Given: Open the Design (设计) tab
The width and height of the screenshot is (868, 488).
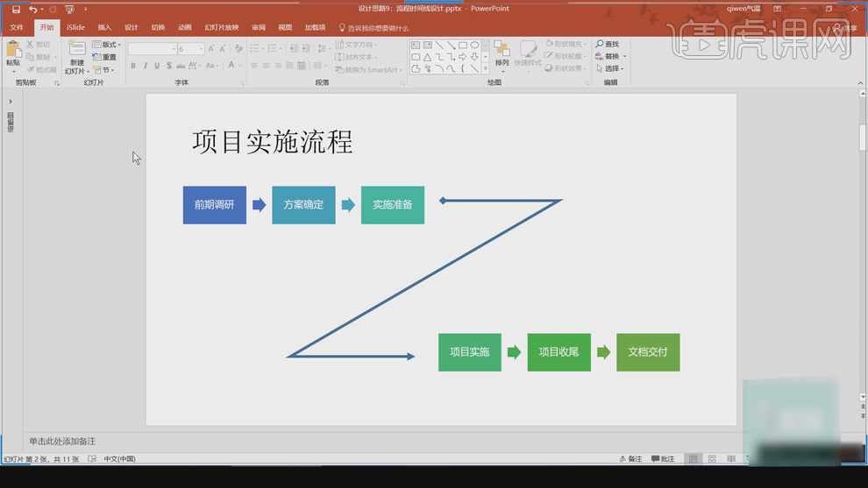Looking at the screenshot, I should (132, 27).
